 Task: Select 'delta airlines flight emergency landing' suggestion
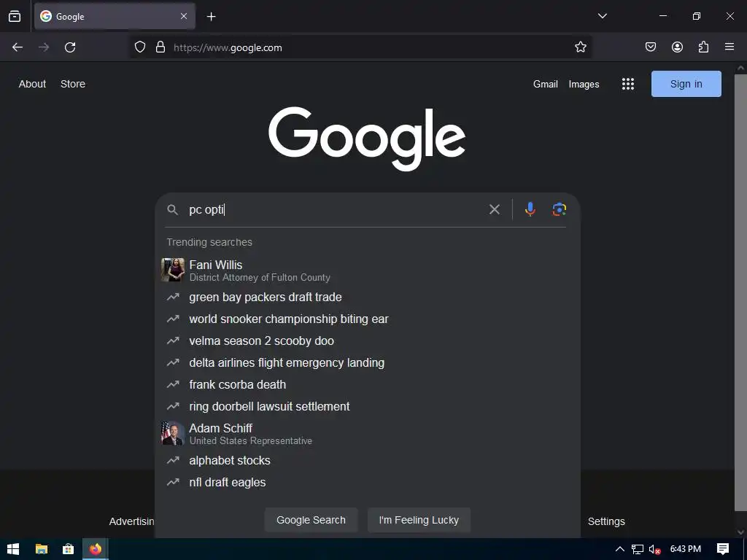(368, 363)
